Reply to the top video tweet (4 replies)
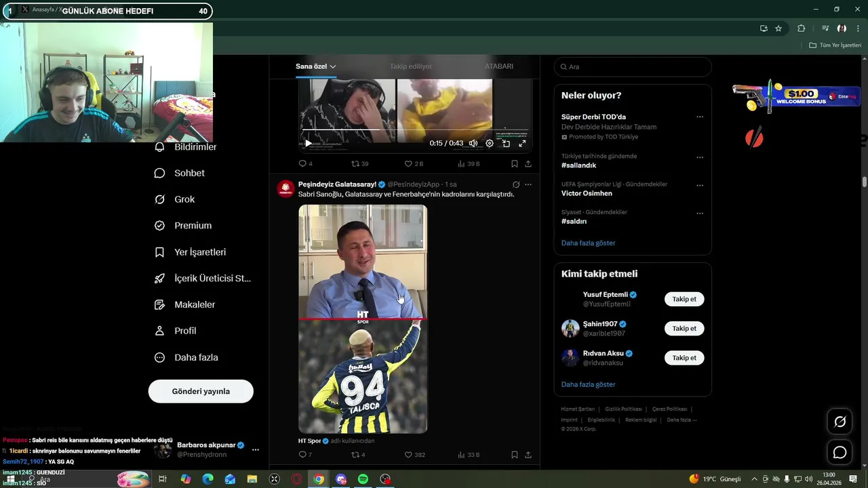Image resolution: width=868 pixels, height=488 pixels. [305, 163]
